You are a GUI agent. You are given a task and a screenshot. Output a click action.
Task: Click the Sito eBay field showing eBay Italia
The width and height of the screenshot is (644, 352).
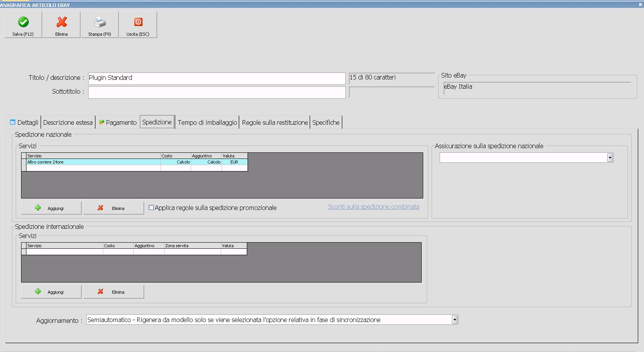tap(537, 88)
